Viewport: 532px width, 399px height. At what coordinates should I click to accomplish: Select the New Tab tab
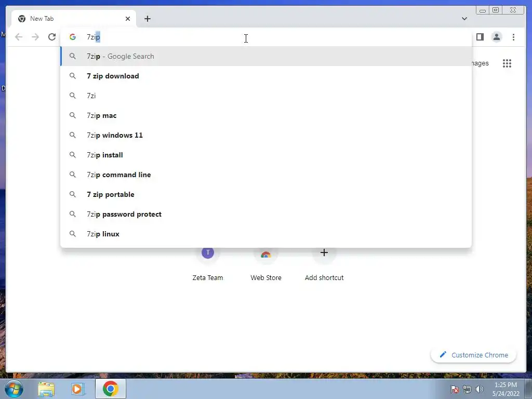click(74, 19)
